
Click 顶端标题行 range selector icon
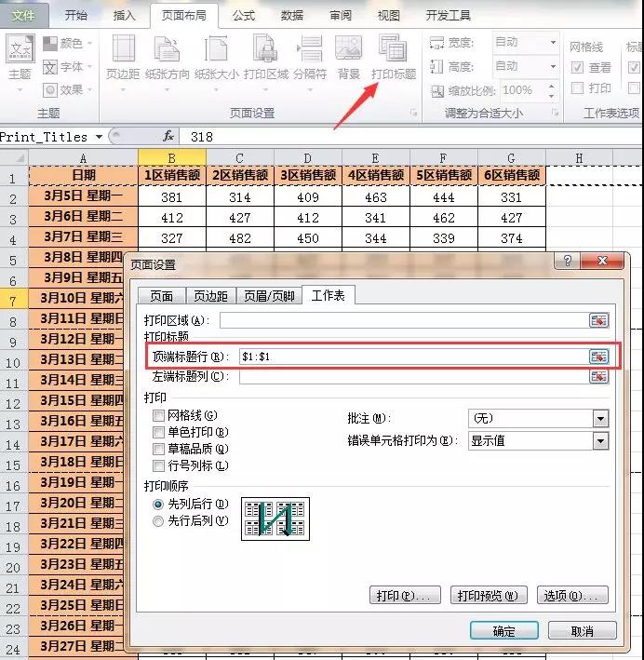coord(598,357)
